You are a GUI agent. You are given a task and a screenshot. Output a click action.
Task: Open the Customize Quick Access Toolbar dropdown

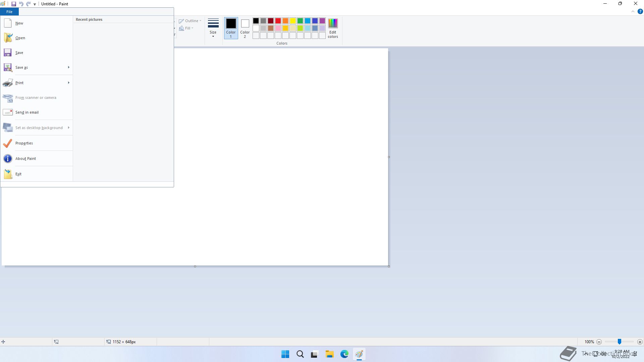click(35, 4)
